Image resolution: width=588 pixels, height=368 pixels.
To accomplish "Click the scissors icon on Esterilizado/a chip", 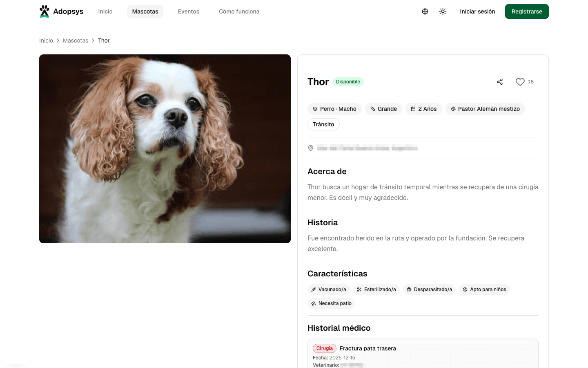I will point(359,289).
